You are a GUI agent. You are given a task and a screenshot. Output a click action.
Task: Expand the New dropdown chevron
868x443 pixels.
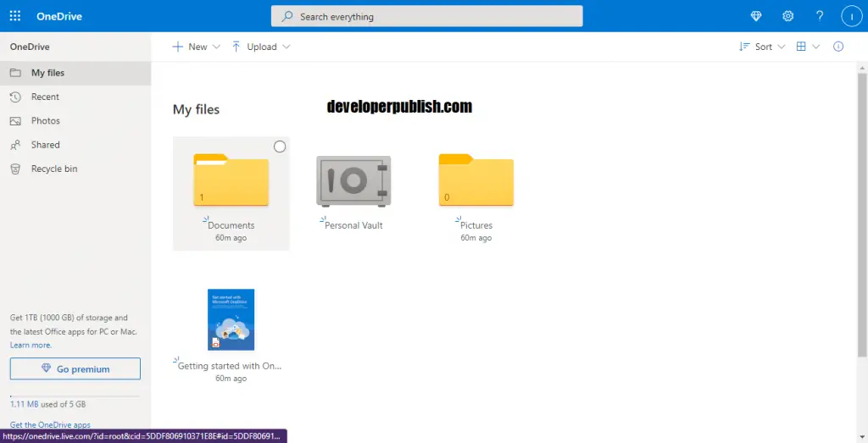(x=216, y=47)
